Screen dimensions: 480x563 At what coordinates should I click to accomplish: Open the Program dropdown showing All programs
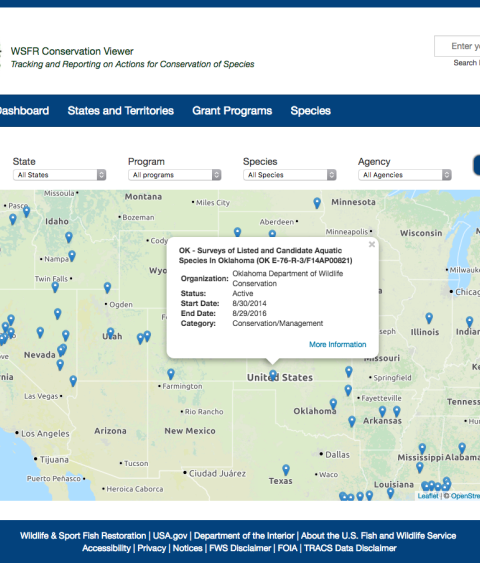[174, 175]
